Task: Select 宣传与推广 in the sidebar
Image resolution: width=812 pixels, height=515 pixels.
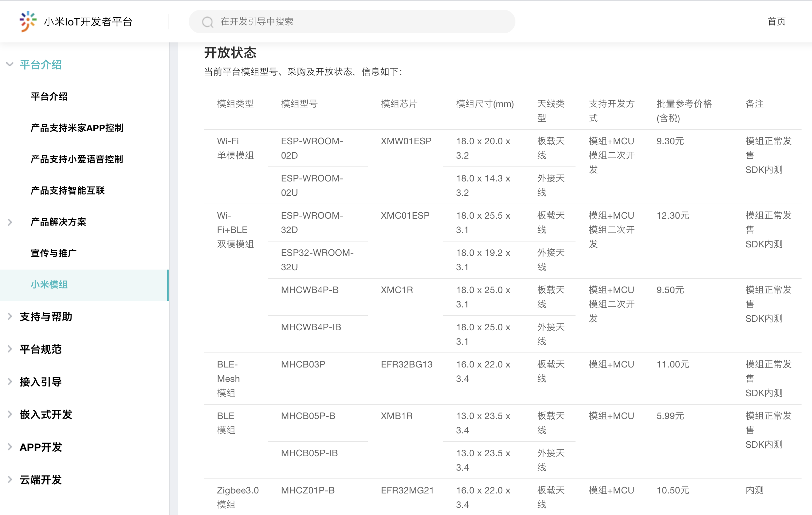Action: click(x=54, y=253)
